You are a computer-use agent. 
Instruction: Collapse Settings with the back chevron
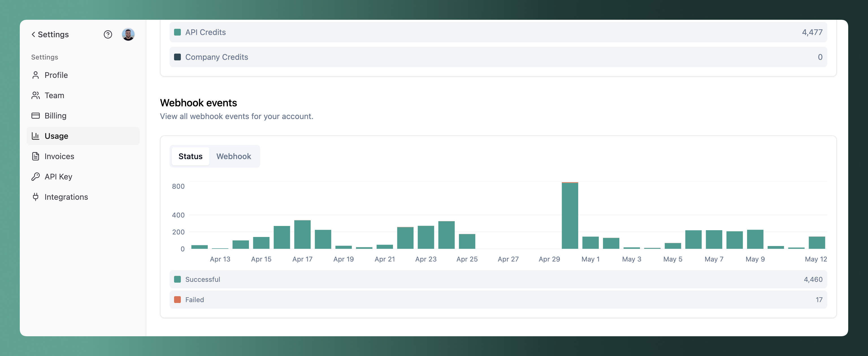[33, 34]
